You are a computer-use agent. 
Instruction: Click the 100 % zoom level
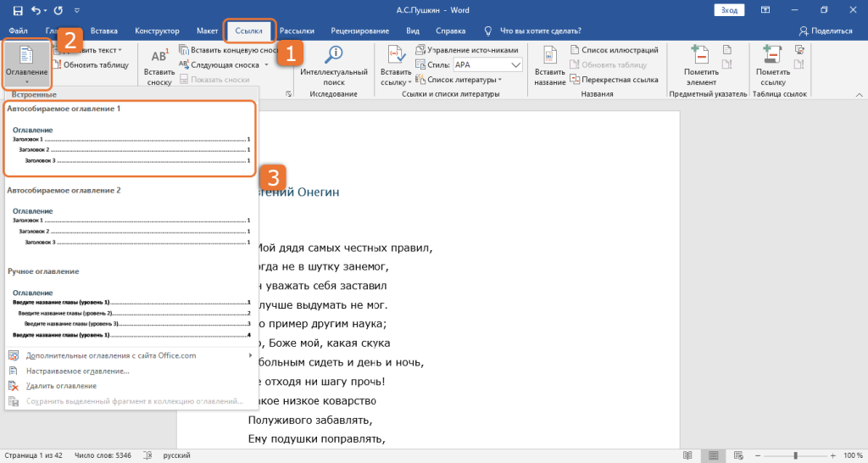tap(853, 455)
